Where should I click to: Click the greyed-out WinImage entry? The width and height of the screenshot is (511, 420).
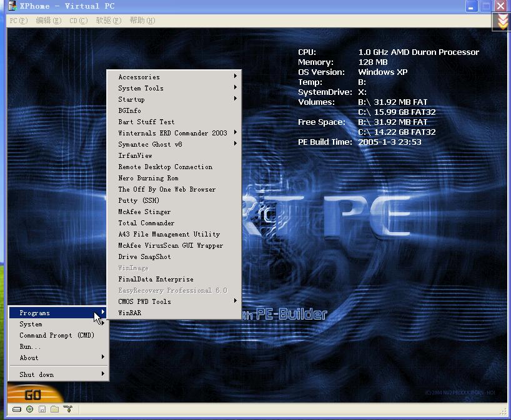174,268
